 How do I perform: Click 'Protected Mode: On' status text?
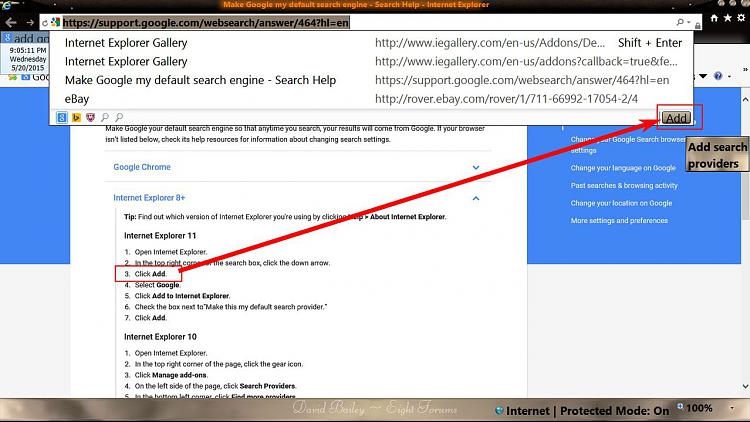(x=615, y=411)
